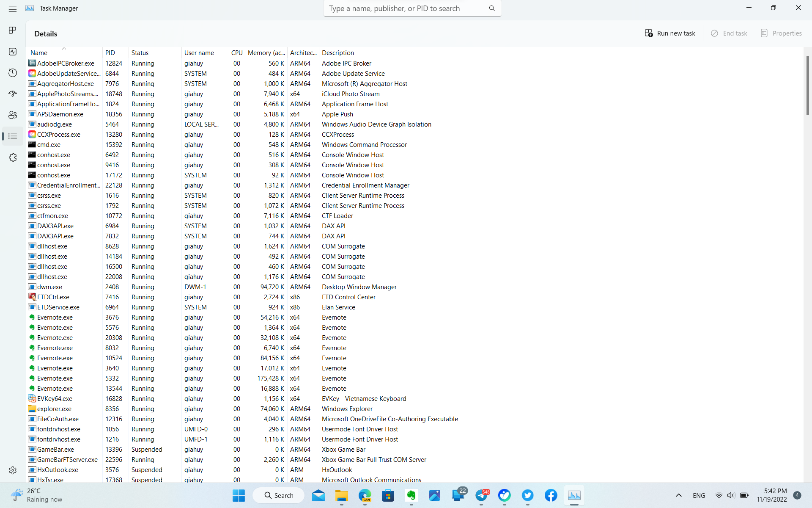Screen dimensions: 812x508
Task: Sort by User name column header
Action: click(203, 52)
